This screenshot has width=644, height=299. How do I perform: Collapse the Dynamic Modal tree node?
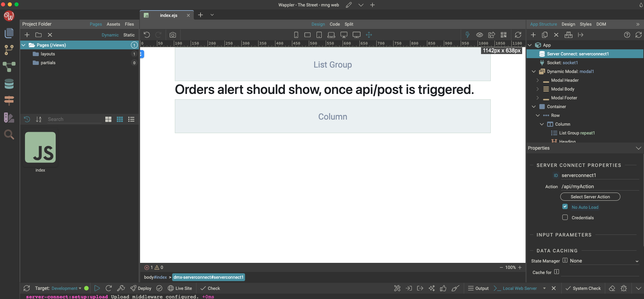(x=534, y=72)
